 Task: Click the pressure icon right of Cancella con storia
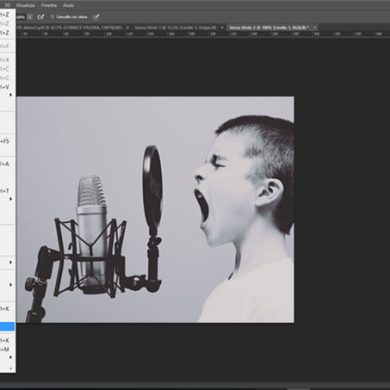pos(96,17)
